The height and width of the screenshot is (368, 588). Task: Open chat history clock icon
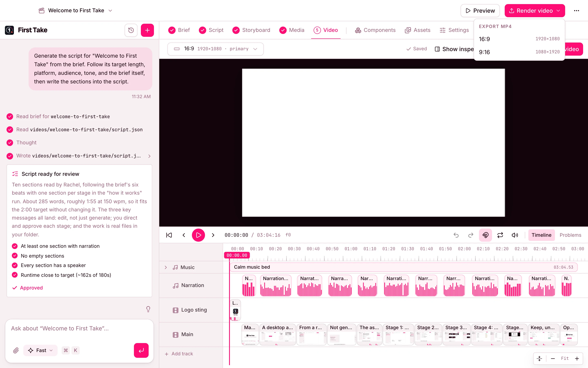[131, 30]
